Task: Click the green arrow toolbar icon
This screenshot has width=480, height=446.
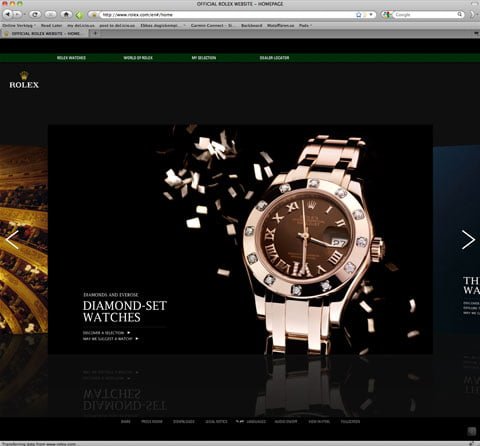Action: click(x=79, y=15)
